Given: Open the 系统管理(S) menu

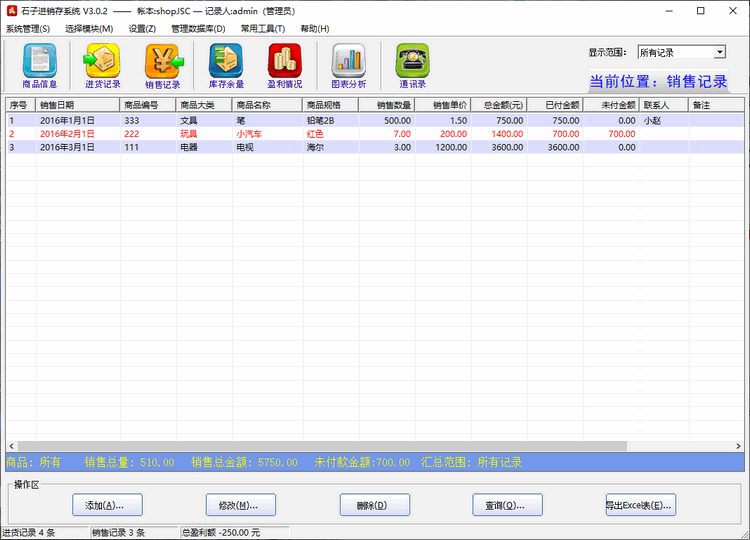Looking at the screenshot, I should click(28, 29).
